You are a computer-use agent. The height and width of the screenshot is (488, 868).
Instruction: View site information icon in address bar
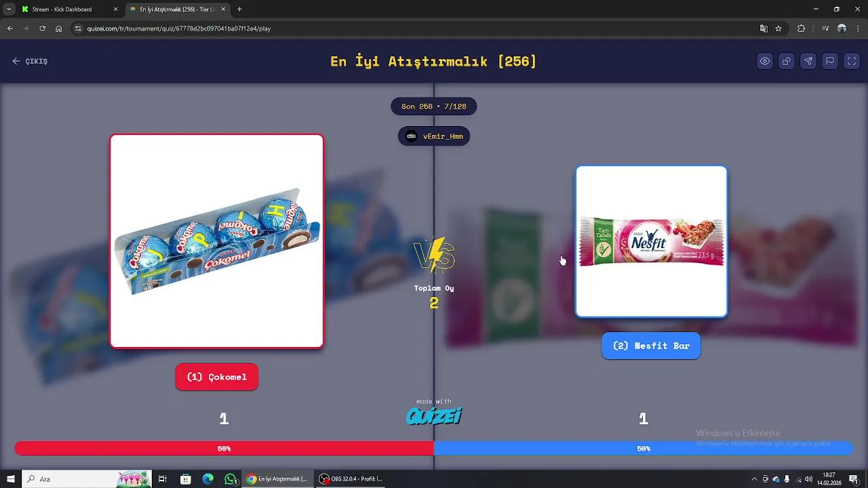78,28
